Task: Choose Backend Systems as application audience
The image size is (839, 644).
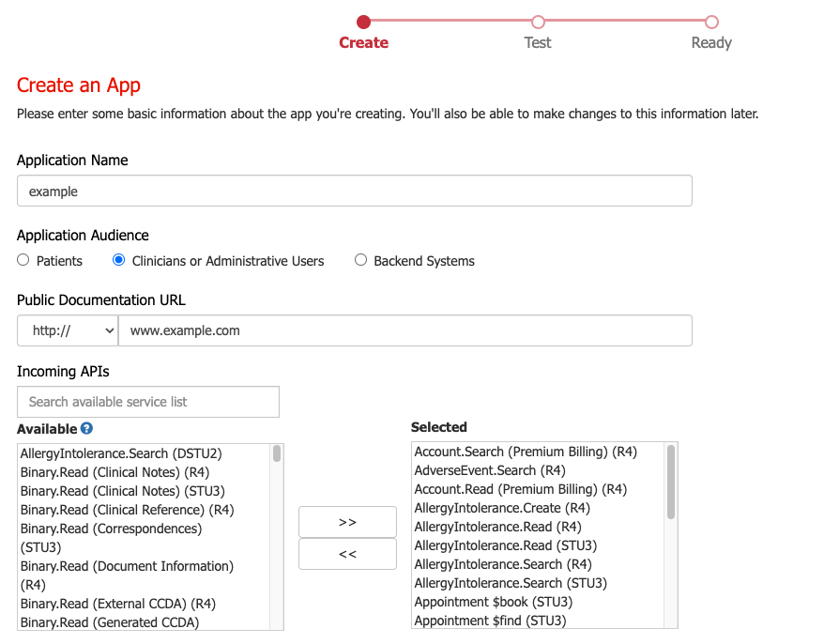Action: [x=360, y=260]
